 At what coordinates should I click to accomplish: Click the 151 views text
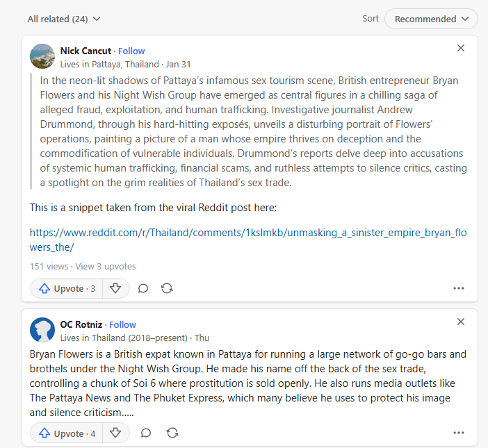49,267
